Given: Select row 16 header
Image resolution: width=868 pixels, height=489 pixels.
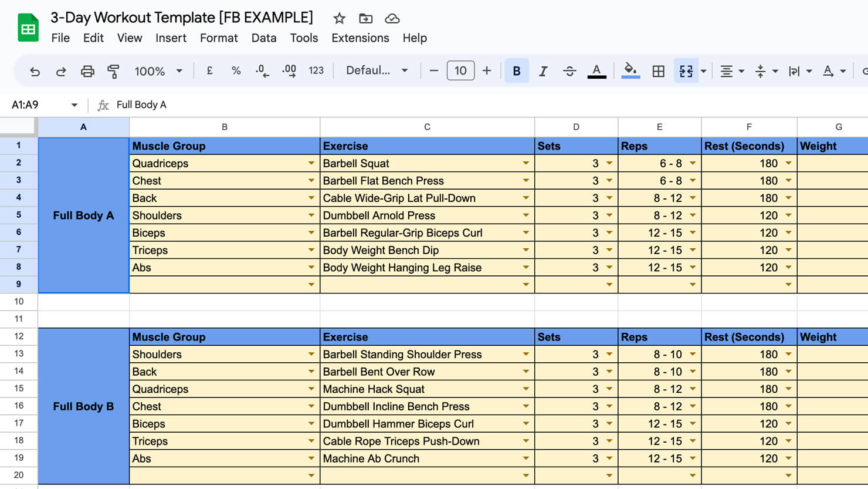Looking at the screenshot, I should [19, 406].
